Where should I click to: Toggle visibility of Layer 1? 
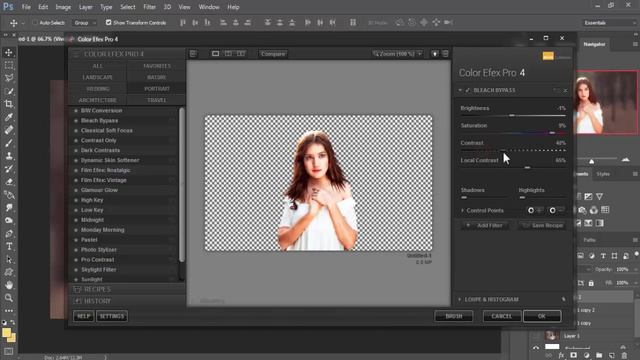(x=536, y=336)
